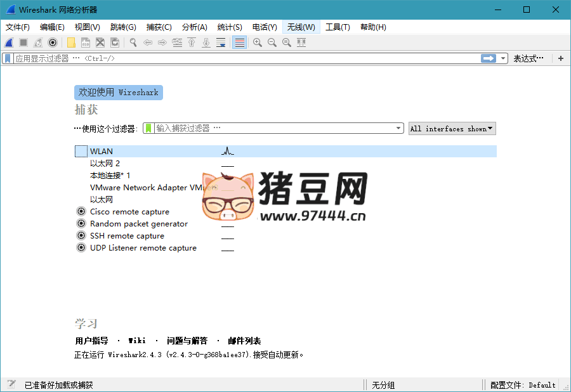This screenshot has width=571, height=392.
Task: Open the All interfaces shown dropdown
Action: pos(452,128)
